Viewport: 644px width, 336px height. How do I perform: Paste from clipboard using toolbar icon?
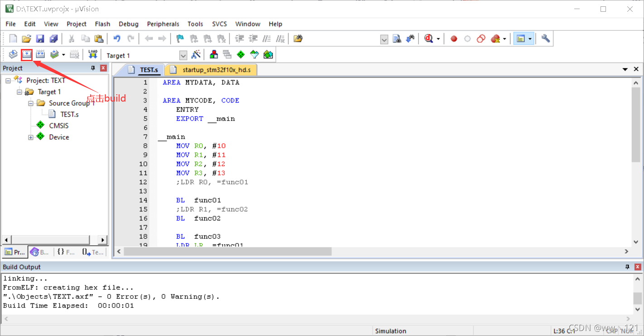(x=98, y=39)
